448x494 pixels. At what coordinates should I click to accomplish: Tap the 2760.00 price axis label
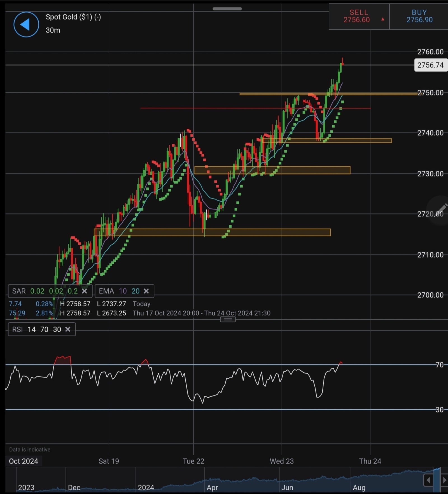430,52
